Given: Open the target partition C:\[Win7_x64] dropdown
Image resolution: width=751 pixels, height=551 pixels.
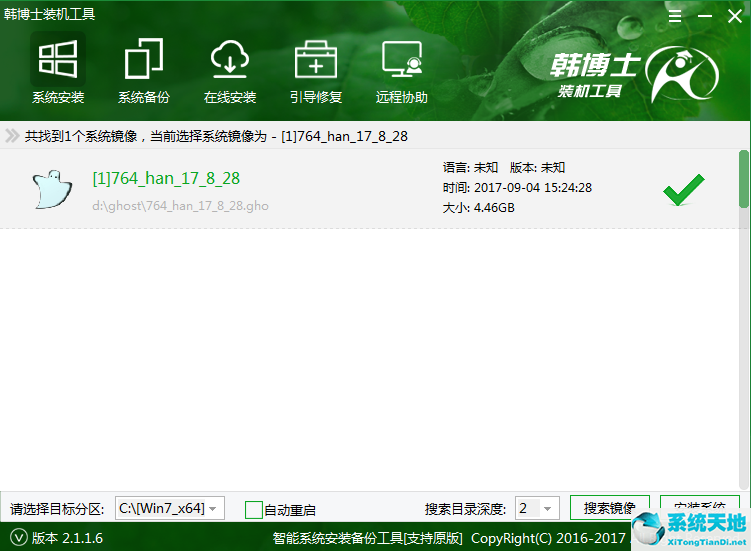Looking at the screenshot, I should coord(170,508).
